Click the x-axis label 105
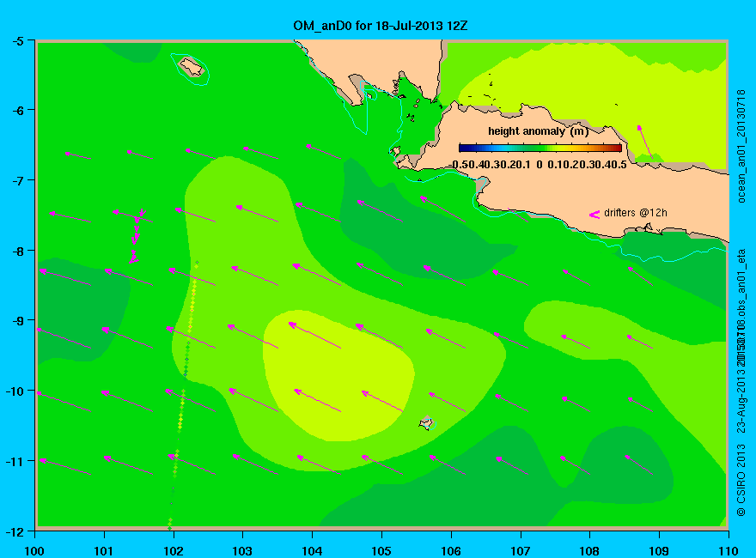The height and width of the screenshot is (558, 756). point(381,550)
